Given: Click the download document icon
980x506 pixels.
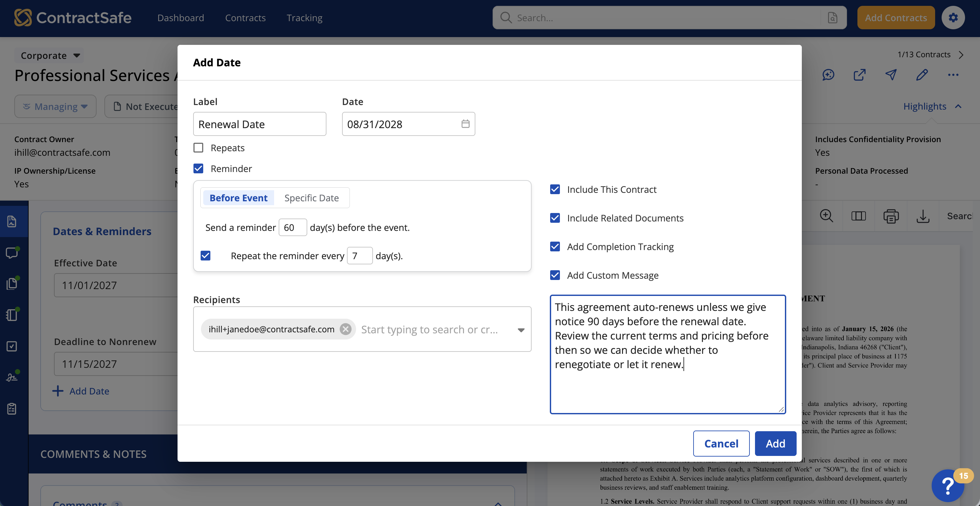Looking at the screenshot, I should point(923,216).
